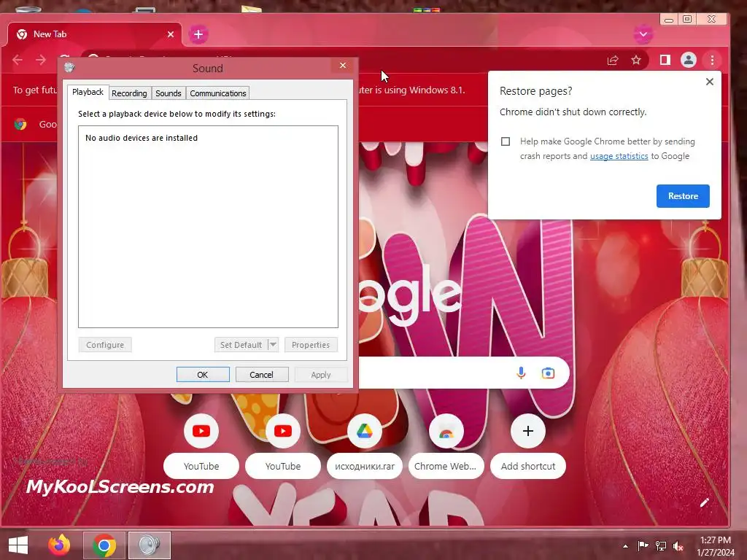The image size is (747, 560).
Task: Select the Playback tab
Action: [88, 92]
